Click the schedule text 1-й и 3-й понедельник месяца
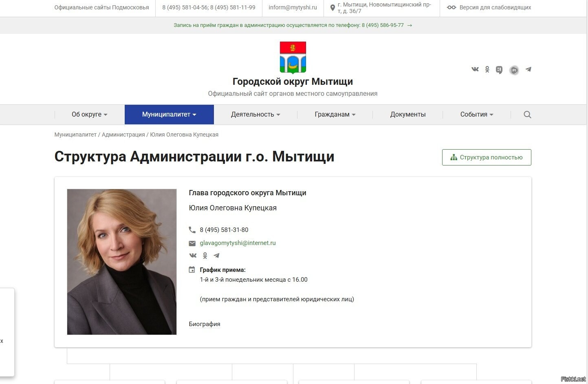Screen dimensions: 588x384 (253, 280)
